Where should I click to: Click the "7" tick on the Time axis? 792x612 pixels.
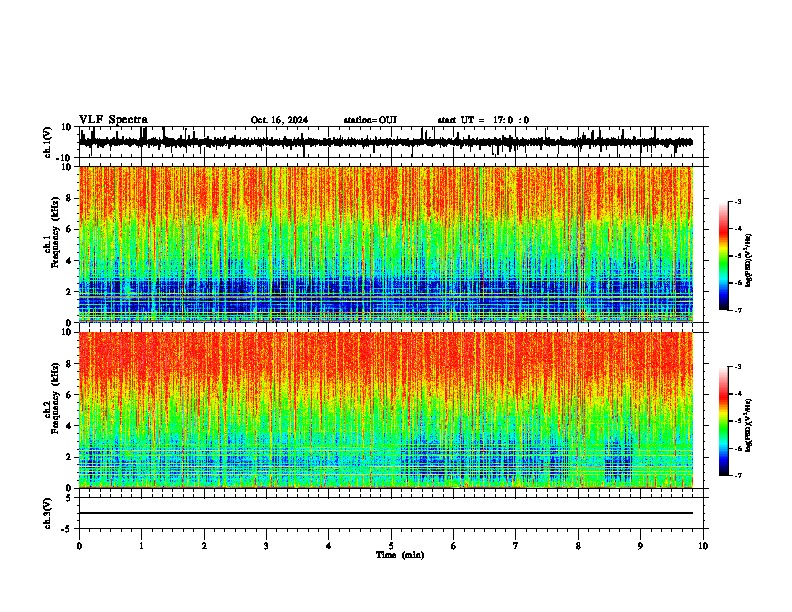point(516,546)
